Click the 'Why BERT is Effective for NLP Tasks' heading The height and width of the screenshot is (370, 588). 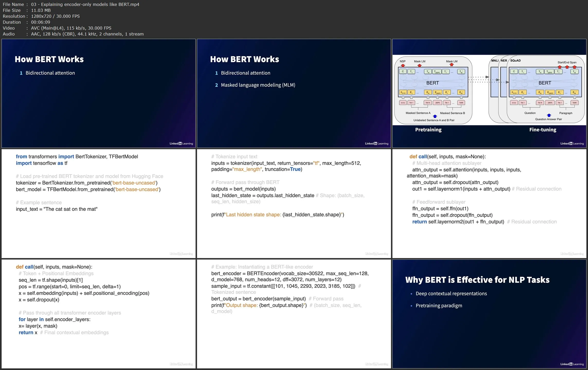pyautogui.click(x=477, y=280)
